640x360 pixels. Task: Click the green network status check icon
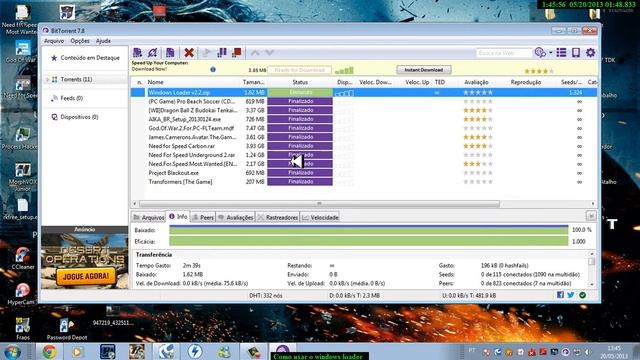582,295
